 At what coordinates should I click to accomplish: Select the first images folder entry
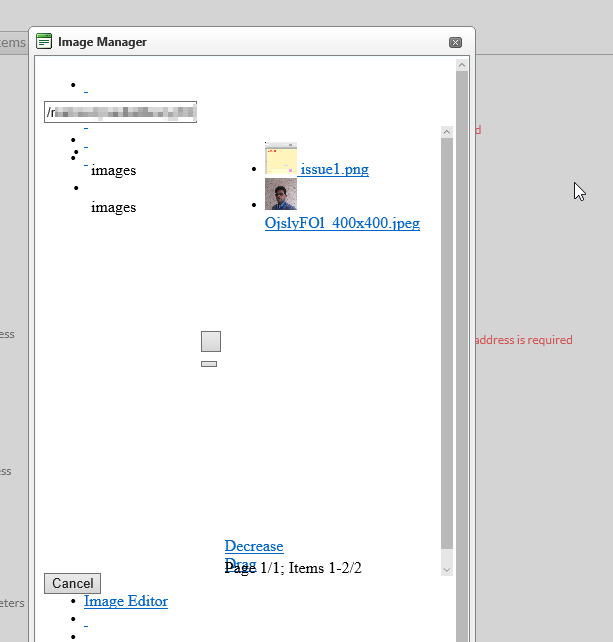point(113,170)
